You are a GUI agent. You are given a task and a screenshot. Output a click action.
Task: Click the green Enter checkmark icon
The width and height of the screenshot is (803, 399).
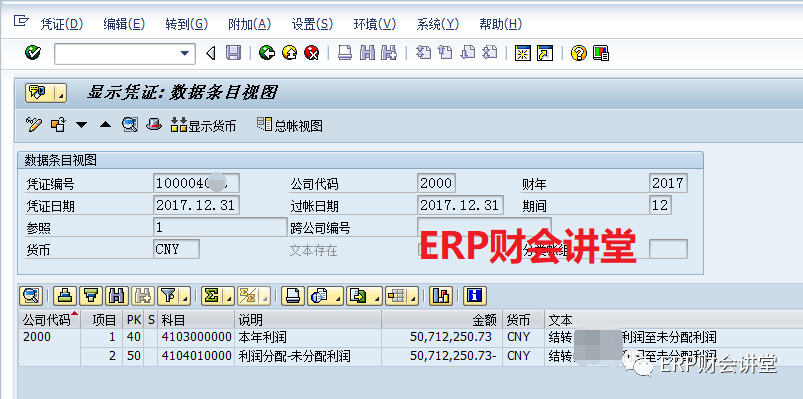point(33,53)
